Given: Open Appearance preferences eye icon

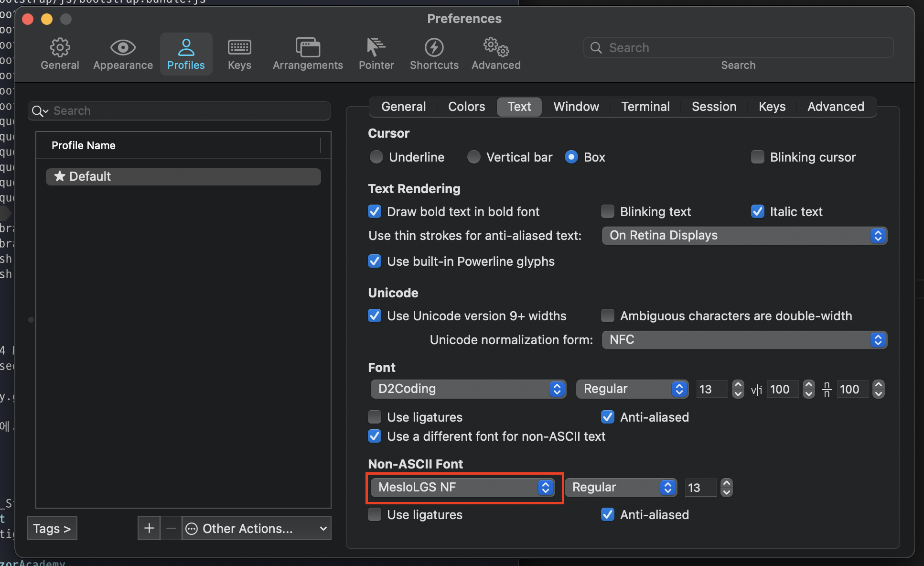Looking at the screenshot, I should [x=123, y=47].
